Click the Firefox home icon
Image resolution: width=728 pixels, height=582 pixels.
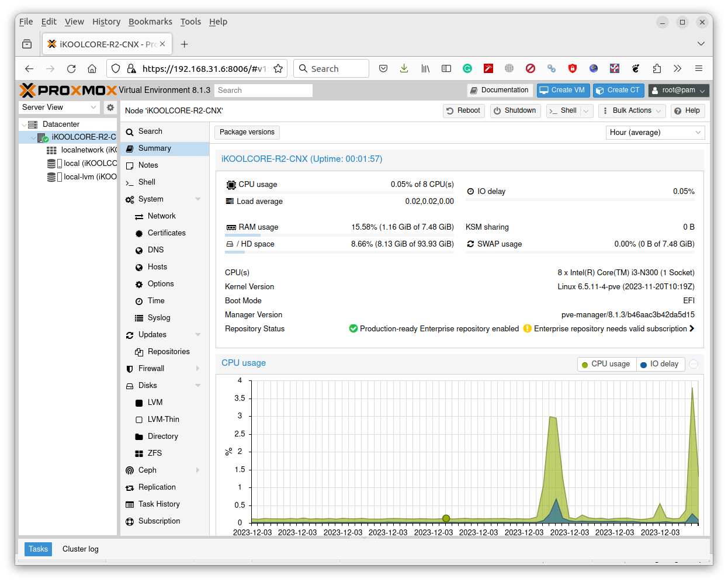[x=92, y=68]
